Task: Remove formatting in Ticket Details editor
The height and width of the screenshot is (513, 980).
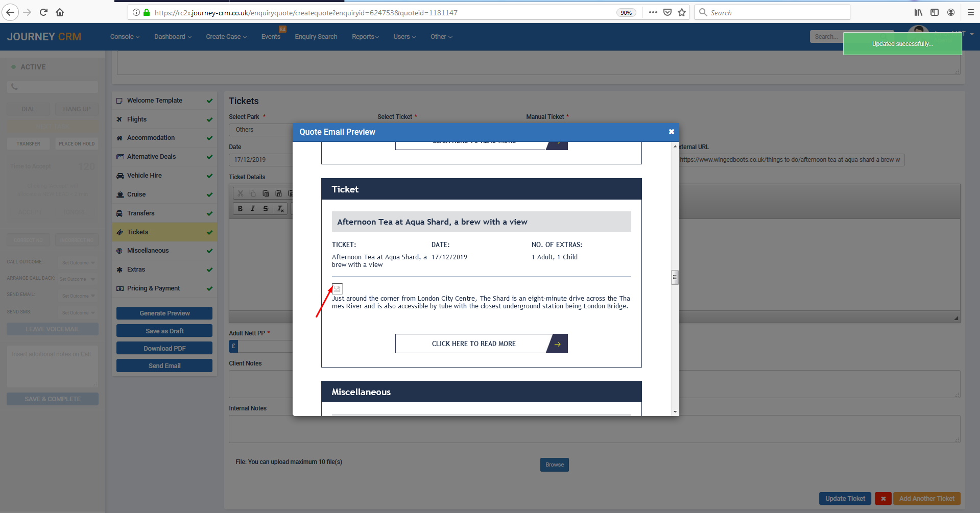Action: coord(280,208)
